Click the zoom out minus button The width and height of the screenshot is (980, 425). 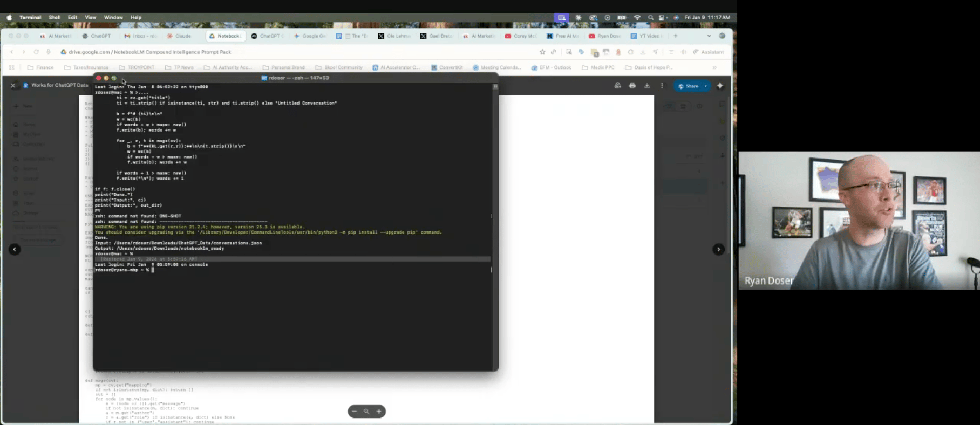pos(354,412)
